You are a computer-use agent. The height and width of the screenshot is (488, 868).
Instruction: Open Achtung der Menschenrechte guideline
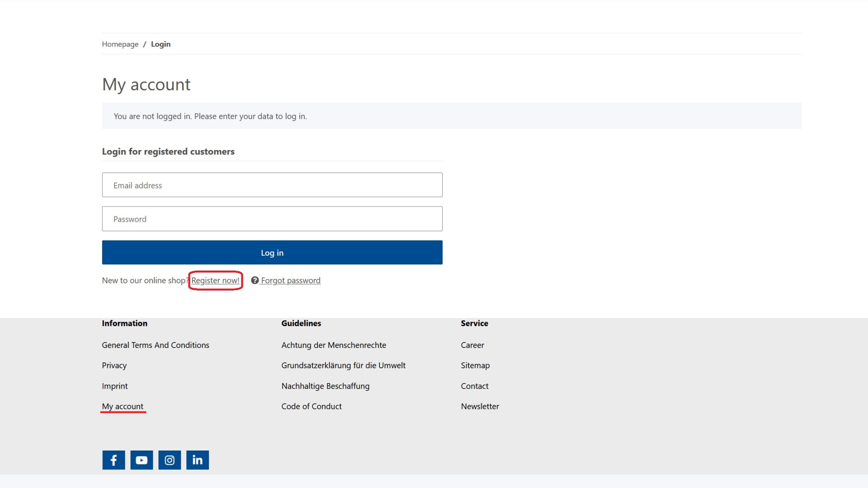point(334,345)
